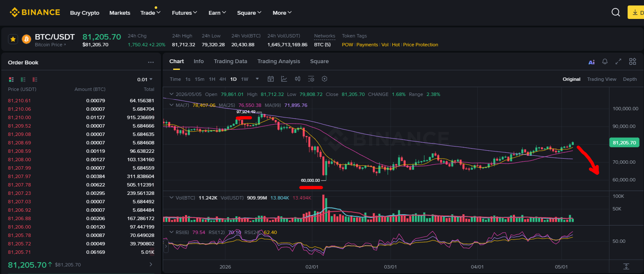
Task: Open the 0.01 order book precision dropdown
Action: click(x=145, y=79)
